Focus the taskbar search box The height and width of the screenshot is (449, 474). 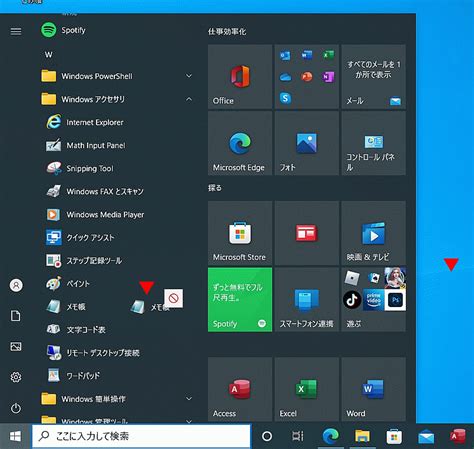click(x=141, y=436)
